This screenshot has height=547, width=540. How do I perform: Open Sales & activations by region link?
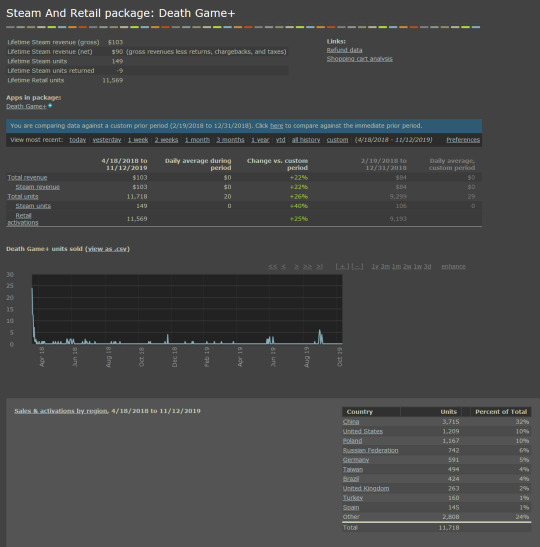click(x=61, y=411)
